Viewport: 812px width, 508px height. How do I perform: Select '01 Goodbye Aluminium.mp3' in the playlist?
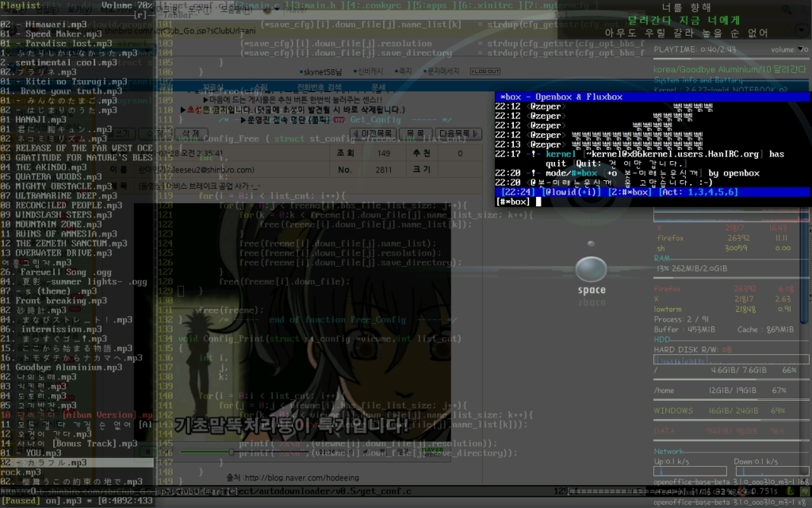[61, 368]
